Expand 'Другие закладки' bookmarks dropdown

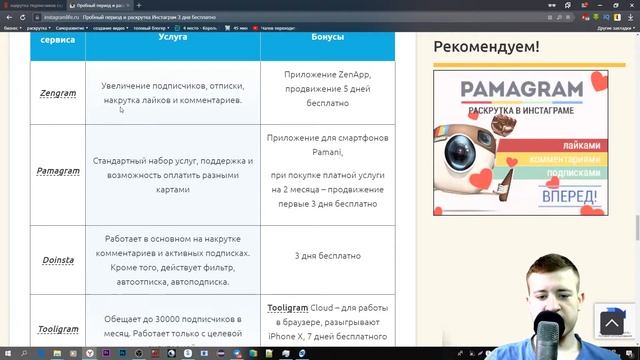point(616,28)
